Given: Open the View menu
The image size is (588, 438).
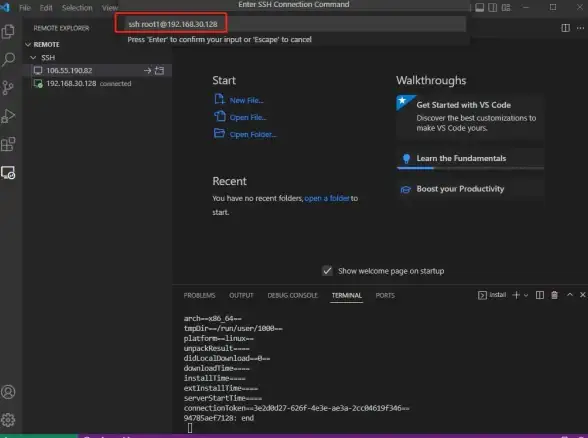Looking at the screenshot, I should 110,8.
